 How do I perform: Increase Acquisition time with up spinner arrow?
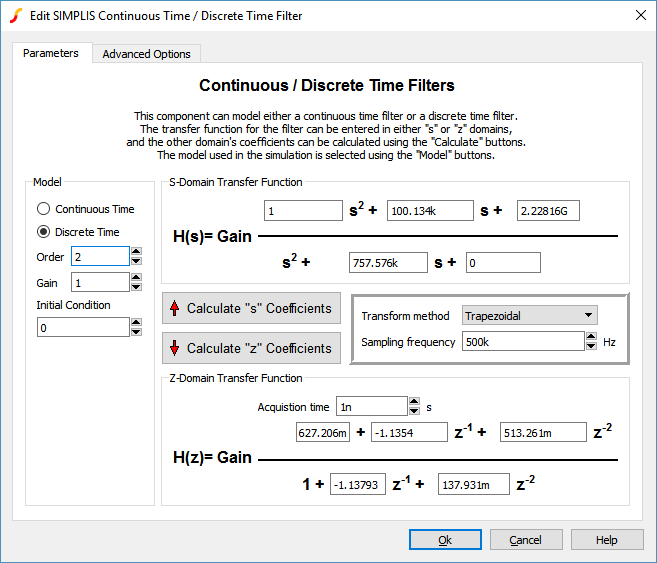pyautogui.click(x=414, y=402)
